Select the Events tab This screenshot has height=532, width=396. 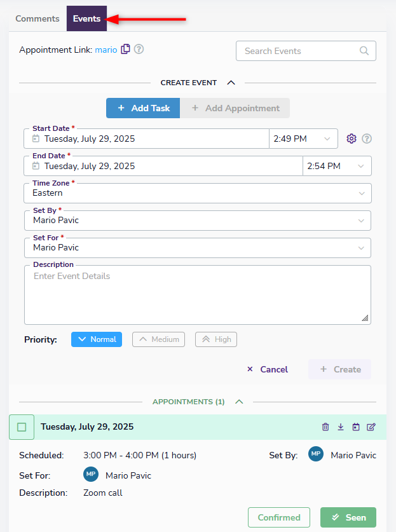click(x=86, y=18)
